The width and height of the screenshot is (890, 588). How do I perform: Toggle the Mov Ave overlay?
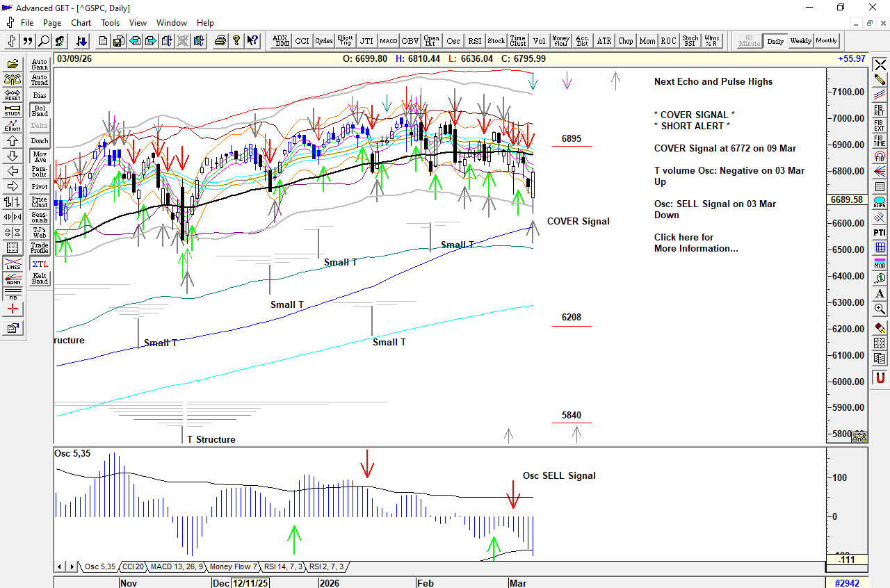[x=40, y=156]
